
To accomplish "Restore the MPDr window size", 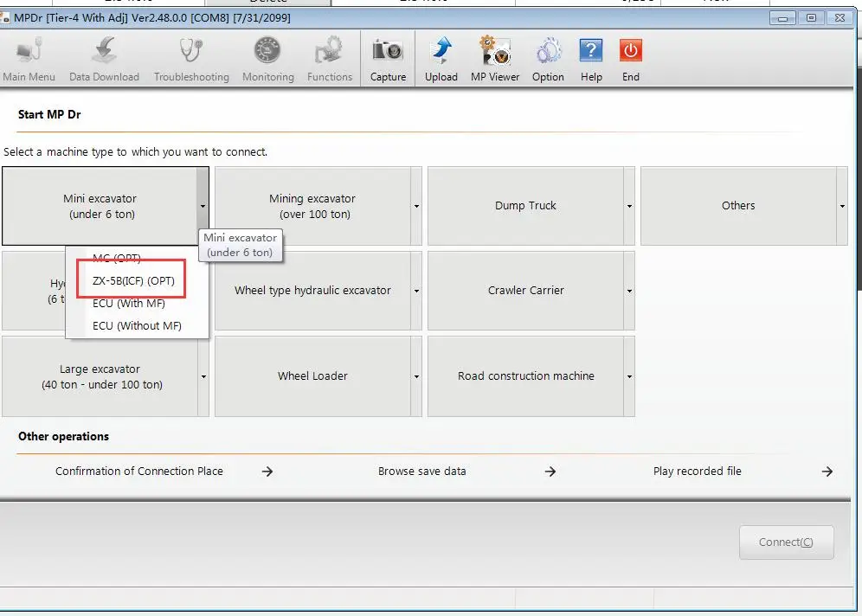I will coord(811,17).
